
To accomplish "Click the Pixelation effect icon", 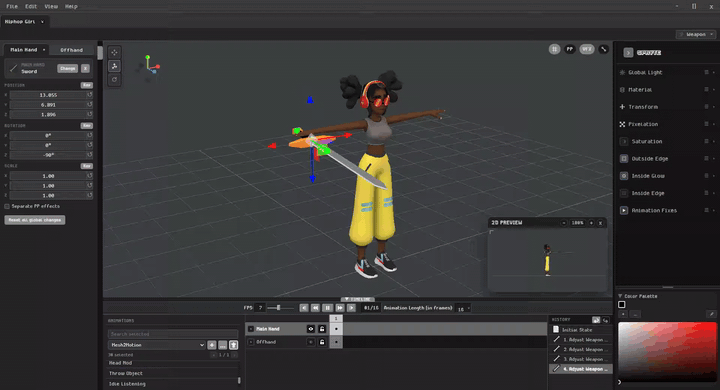I will pos(622,124).
